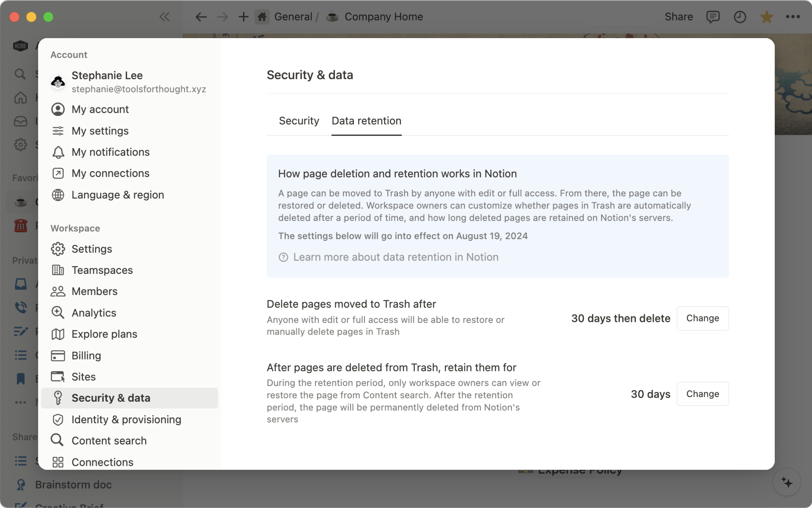
Task: Change the Trash auto-delete period
Action: click(702, 318)
